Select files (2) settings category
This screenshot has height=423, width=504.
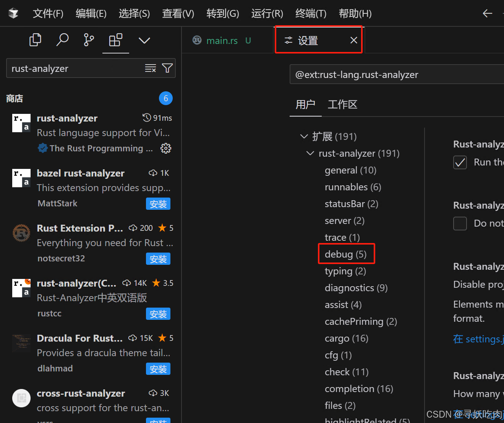pos(340,405)
